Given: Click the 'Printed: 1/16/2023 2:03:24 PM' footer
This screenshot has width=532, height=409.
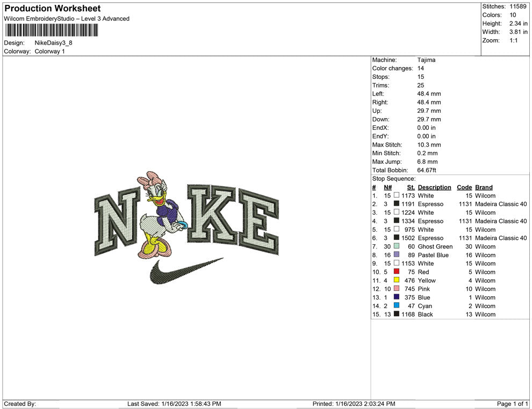Looking at the screenshot, I should tap(354, 404).
